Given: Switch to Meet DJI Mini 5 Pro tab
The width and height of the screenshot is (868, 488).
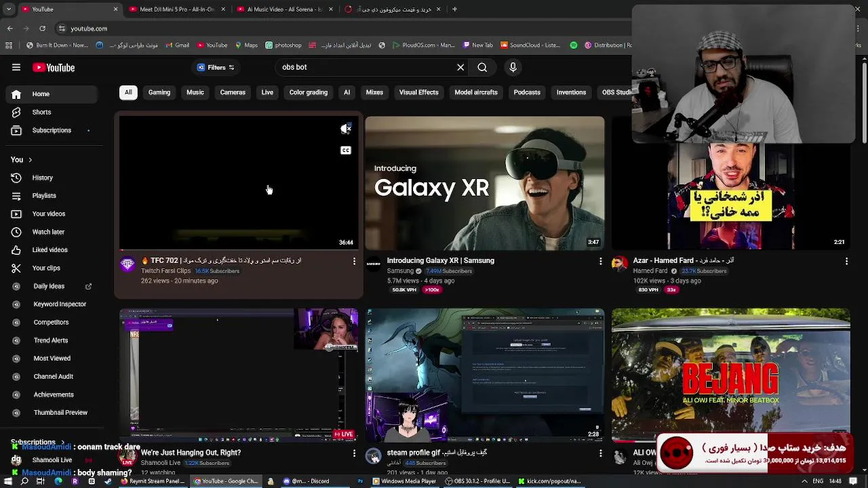Looking at the screenshot, I should point(176,9).
